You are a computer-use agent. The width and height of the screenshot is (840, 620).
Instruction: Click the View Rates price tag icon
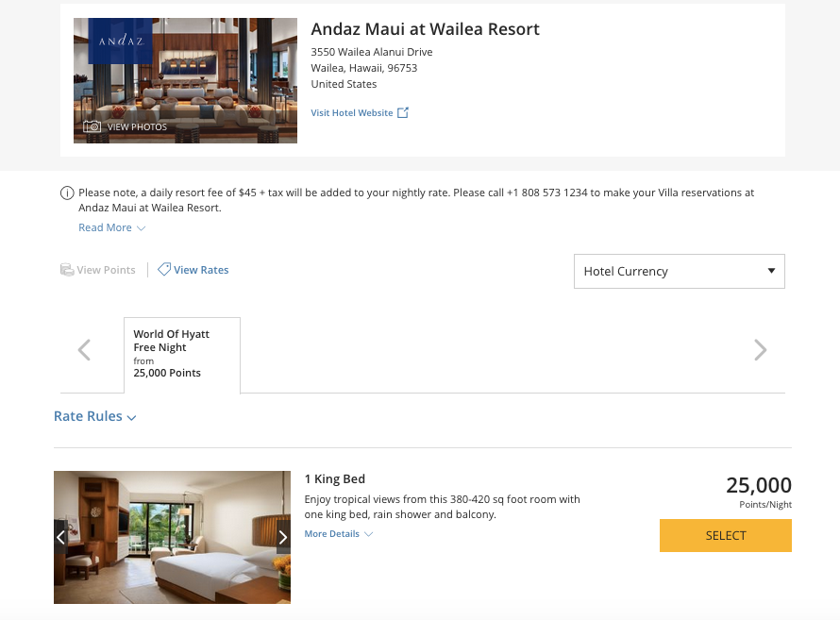[x=164, y=269]
